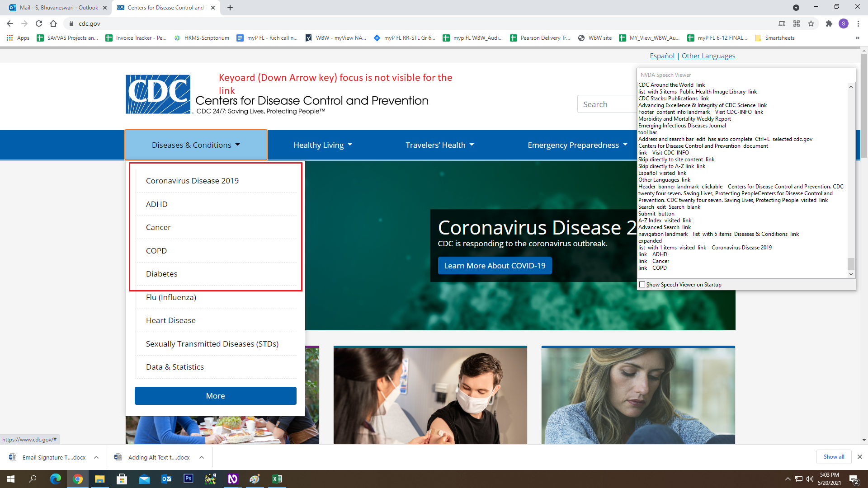Open the Other Languages link

[708, 56]
